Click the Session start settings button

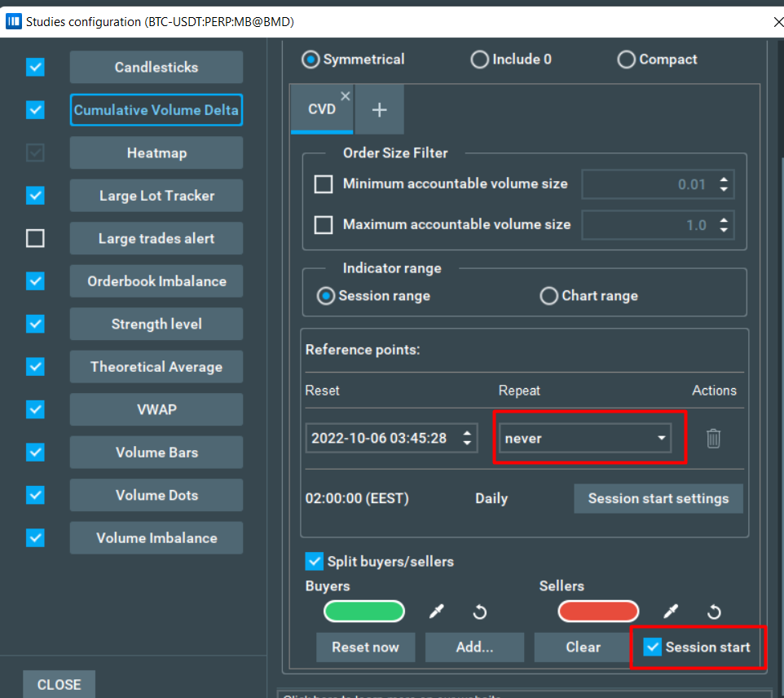[x=658, y=498]
